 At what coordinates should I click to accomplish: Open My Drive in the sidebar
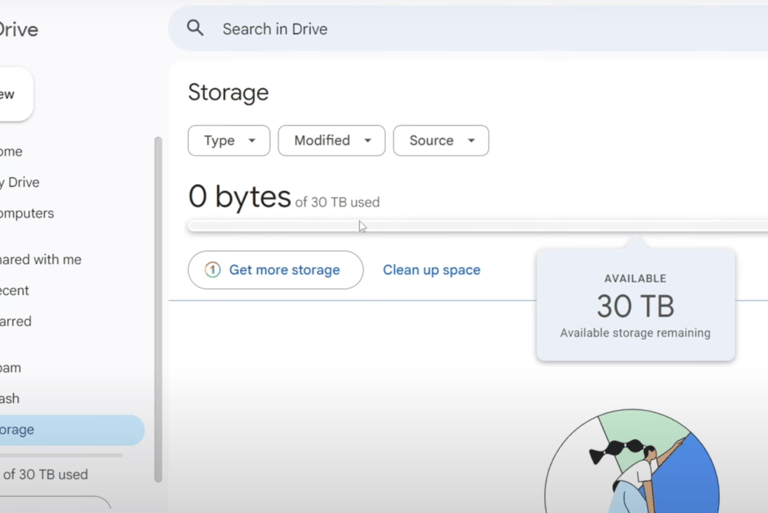(x=20, y=182)
